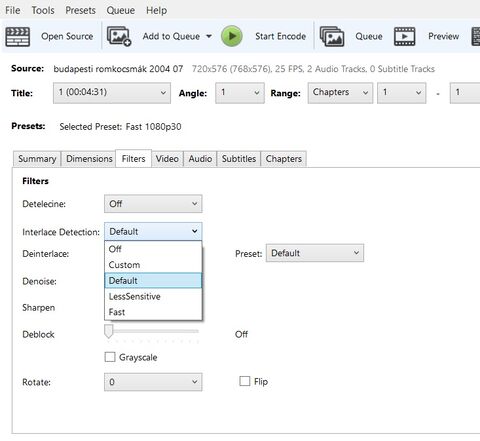Click the Preview film frame icon
480x441 pixels.
point(405,36)
